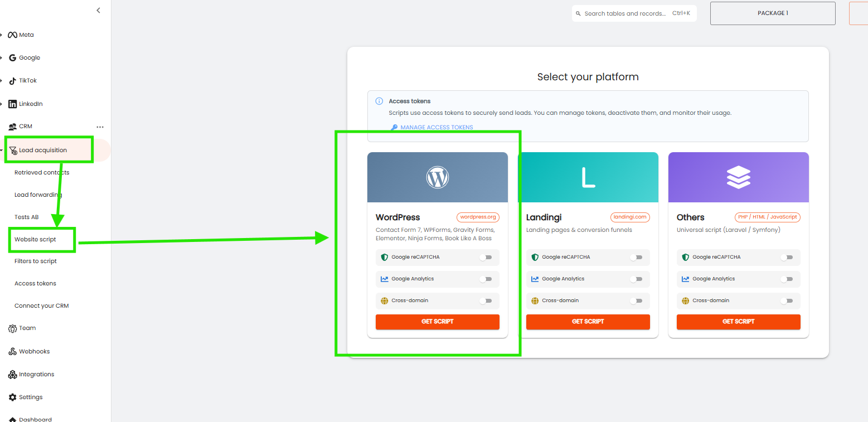Image resolution: width=868 pixels, height=422 pixels.
Task: Toggle Google Analytics on Landingi card
Action: (636, 279)
